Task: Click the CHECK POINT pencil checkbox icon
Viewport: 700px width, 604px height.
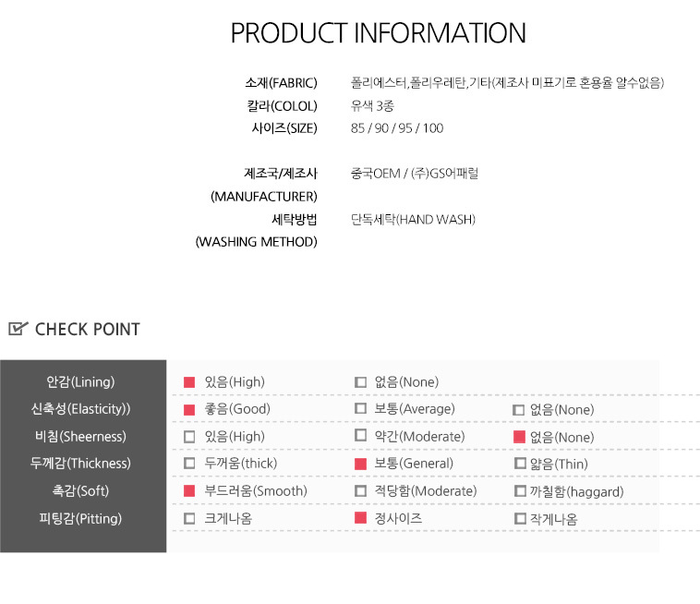Action: pos(18,329)
